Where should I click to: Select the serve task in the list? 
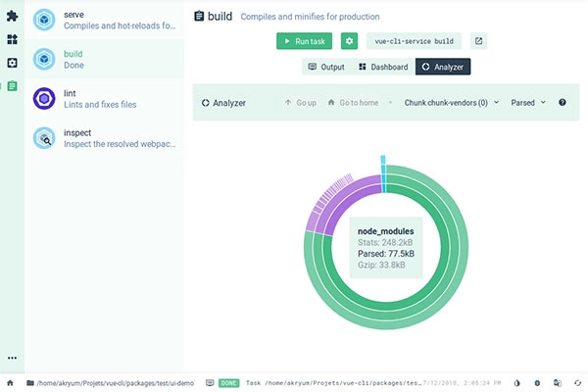(104, 20)
